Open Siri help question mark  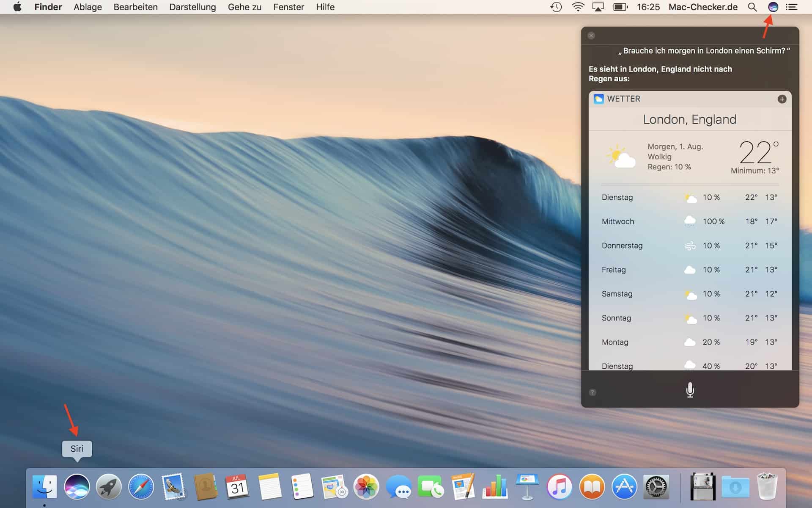pyautogui.click(x=593, y=392)
